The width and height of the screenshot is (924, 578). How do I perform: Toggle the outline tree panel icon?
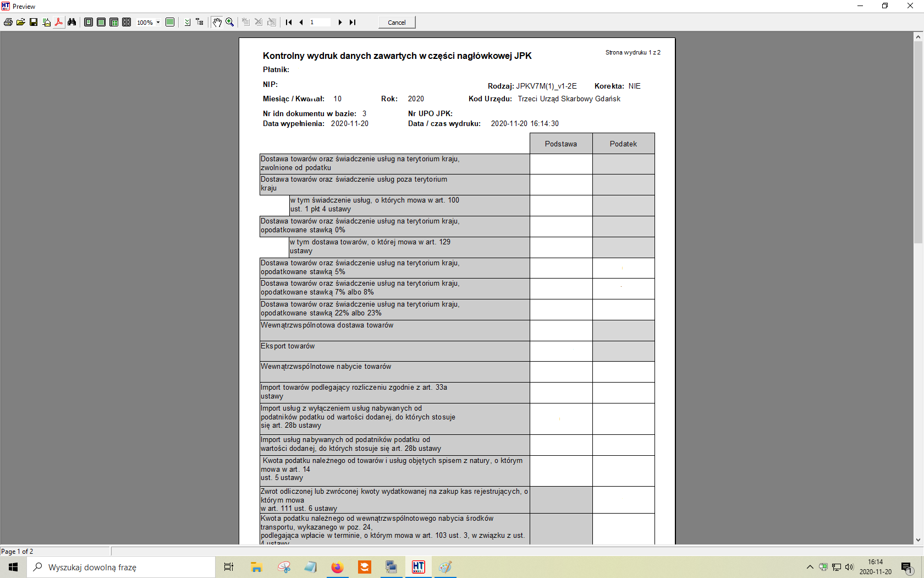coord(200,23)
